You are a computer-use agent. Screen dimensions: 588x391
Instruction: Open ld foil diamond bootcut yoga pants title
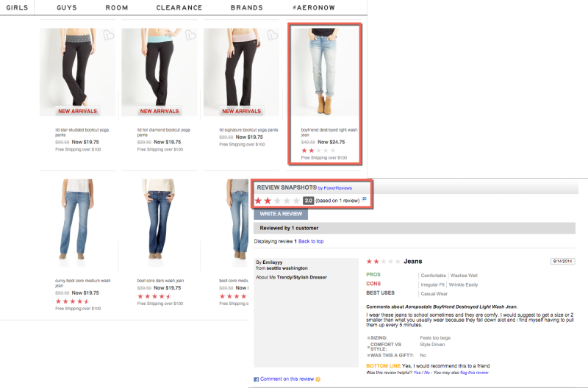pyautogui.click(x=163, y=132)
